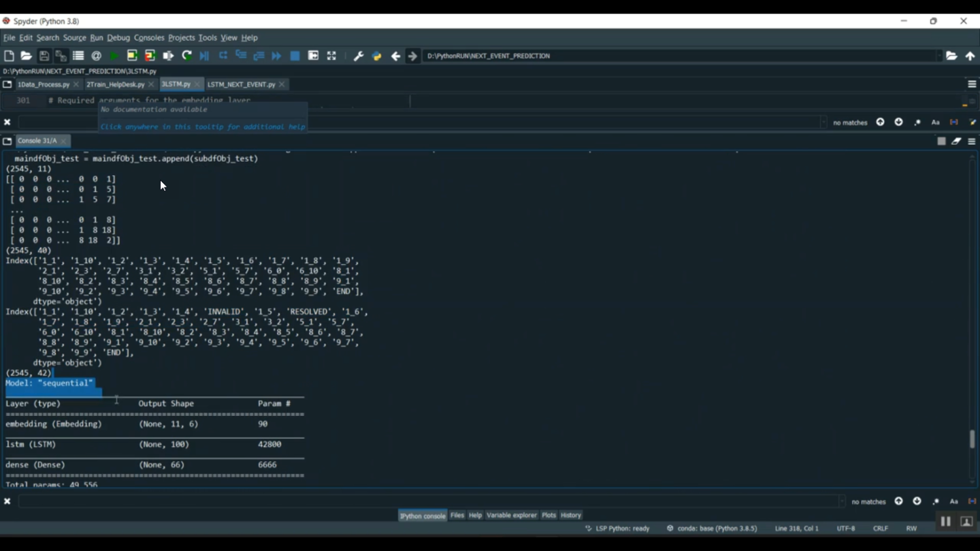
Task: Open Spyder Preferences via wrench icon
Action: [x=358, y=55]
